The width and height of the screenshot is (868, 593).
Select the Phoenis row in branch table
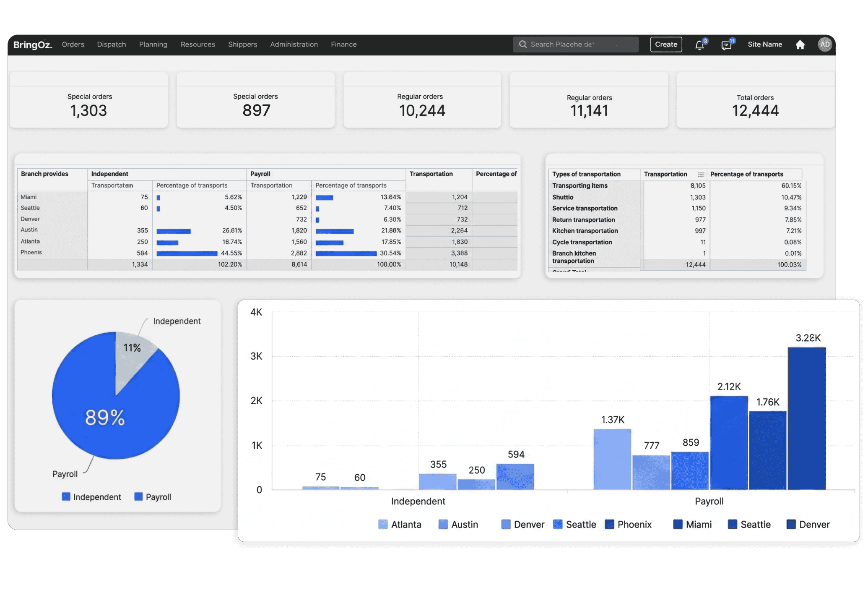(267, 253)
